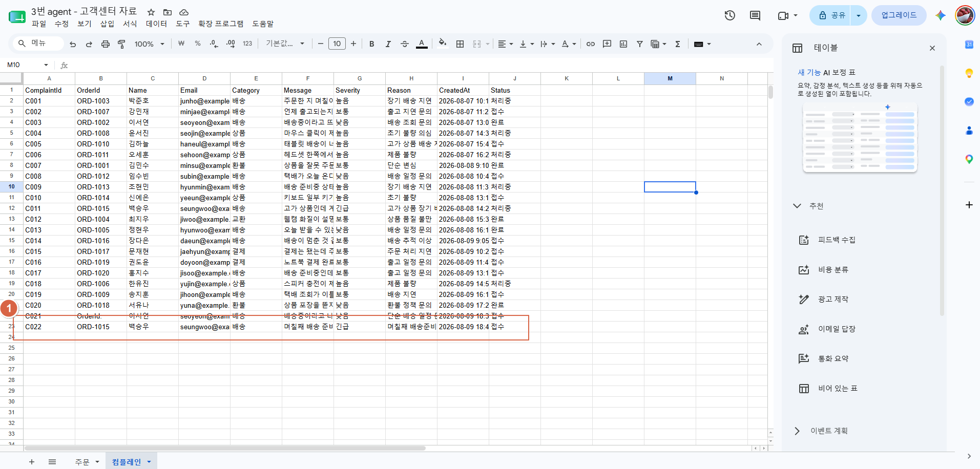Switch to the 주문 sheet tab
This screenshot has height=469, width=980.
82,462
